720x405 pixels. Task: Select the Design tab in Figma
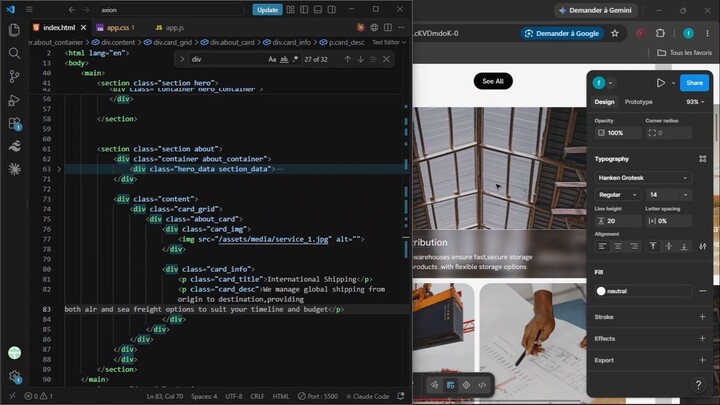click(604, 102)
